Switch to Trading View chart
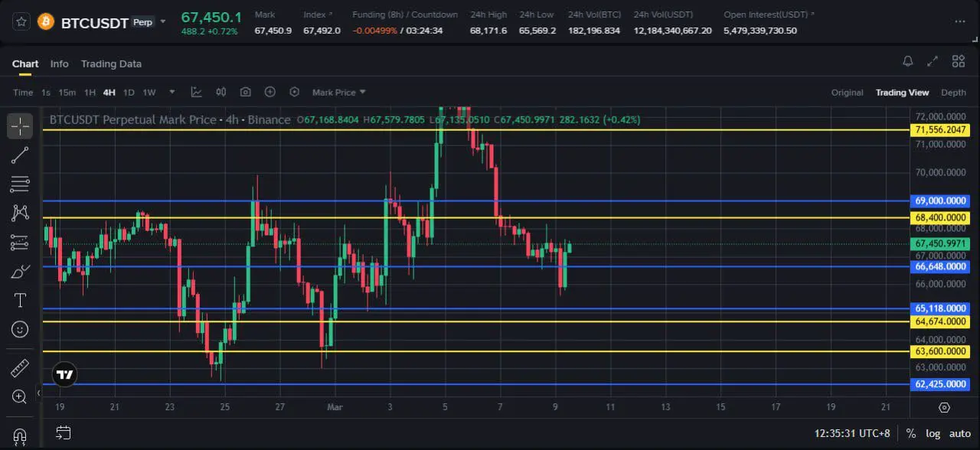Image resolution: width=980 pixels, height=450 pixels. [902, 93]
